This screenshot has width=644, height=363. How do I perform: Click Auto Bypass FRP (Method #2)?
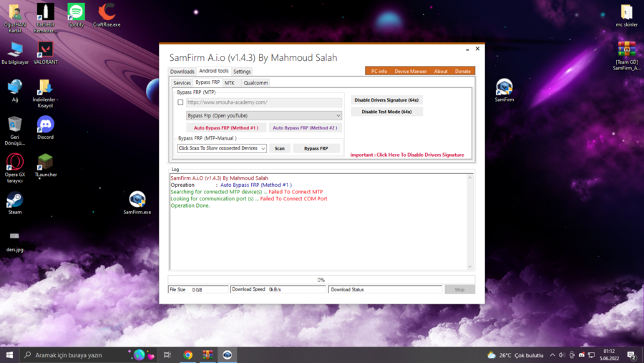(305, 128)
